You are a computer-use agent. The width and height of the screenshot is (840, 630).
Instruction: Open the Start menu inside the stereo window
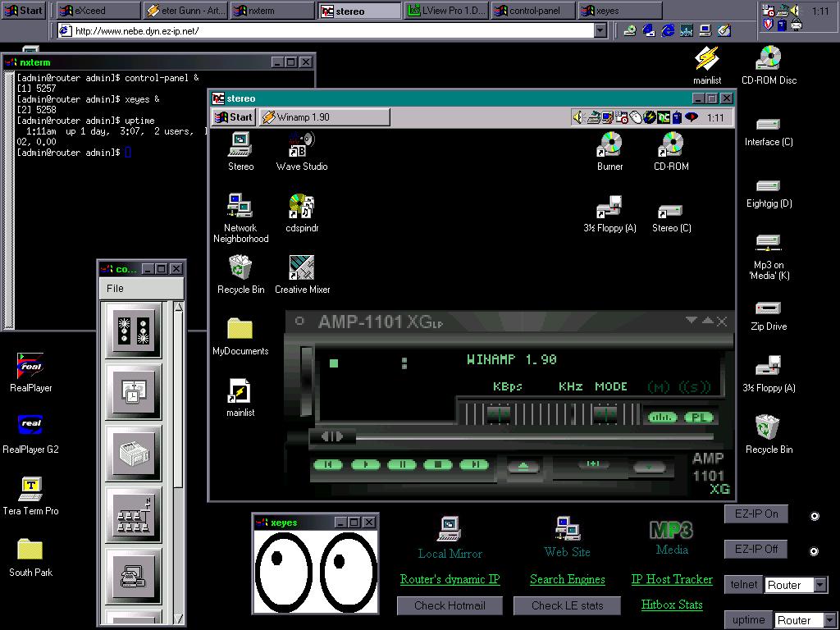(233, 116)
